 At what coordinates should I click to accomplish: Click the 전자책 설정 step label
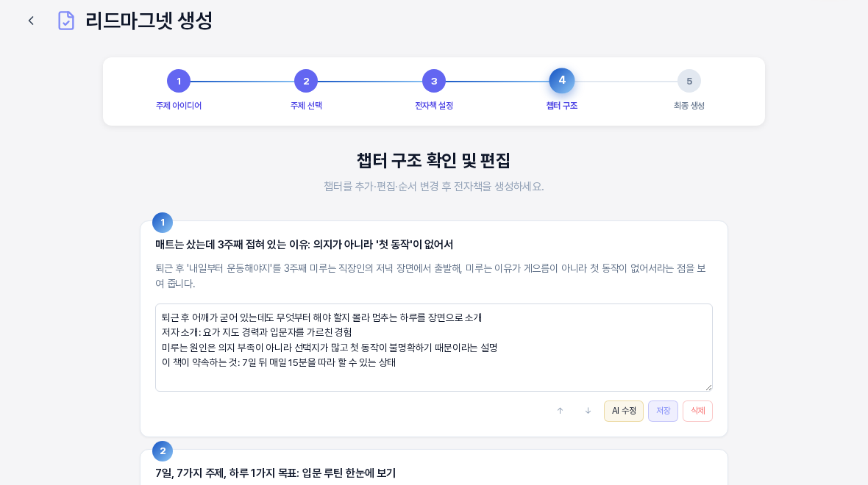click(434, 106)
